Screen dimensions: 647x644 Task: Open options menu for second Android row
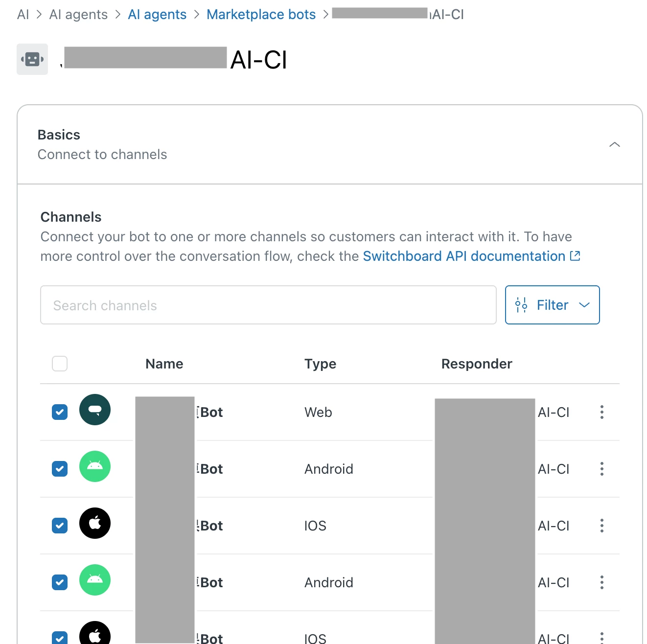pyautogui.click(x=602, y=582)
